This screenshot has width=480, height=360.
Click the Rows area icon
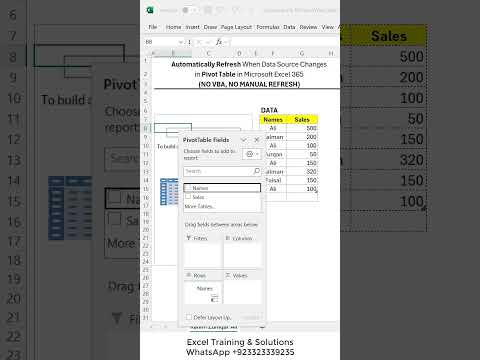coord(189,275)
